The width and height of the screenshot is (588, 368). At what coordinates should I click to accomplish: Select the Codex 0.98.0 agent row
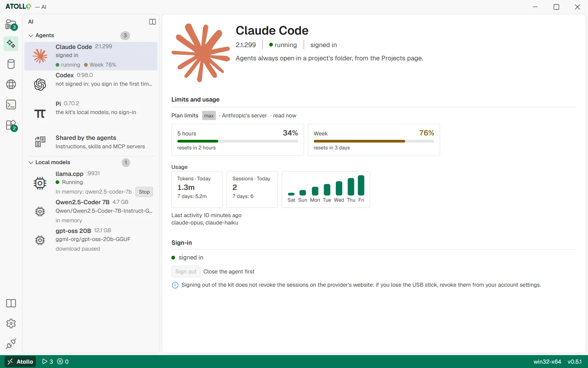click(x=91, y=84)
